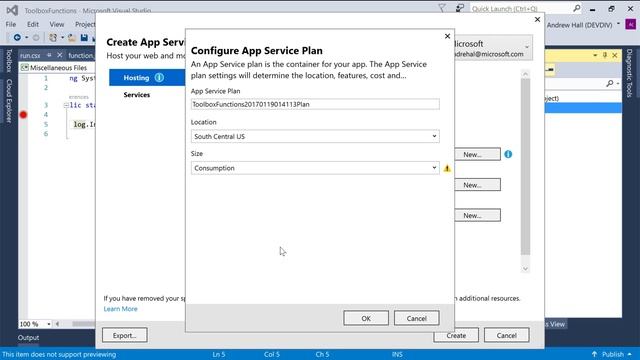Click the blue info icon next to New

[x=508, y=154]
